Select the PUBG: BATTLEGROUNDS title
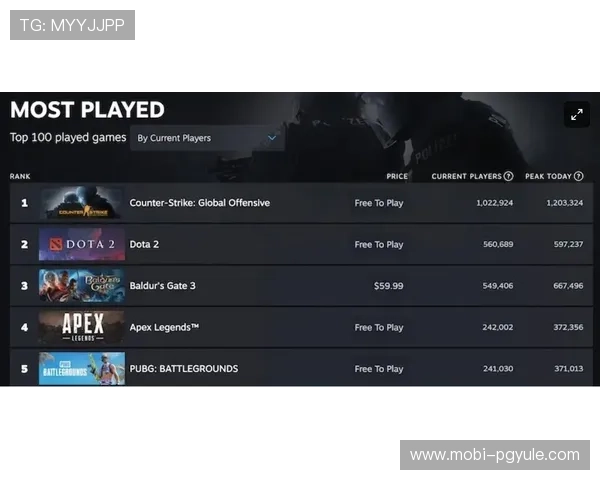The width and height of the screenshot is (600, 480). [184, 369]
